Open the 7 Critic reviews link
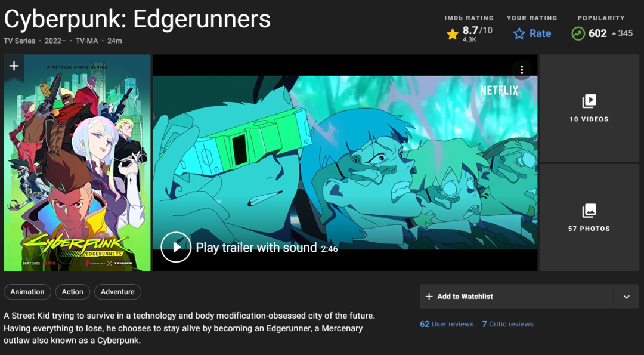This screenshot has height=355, width=644. (x=507, y=324)
